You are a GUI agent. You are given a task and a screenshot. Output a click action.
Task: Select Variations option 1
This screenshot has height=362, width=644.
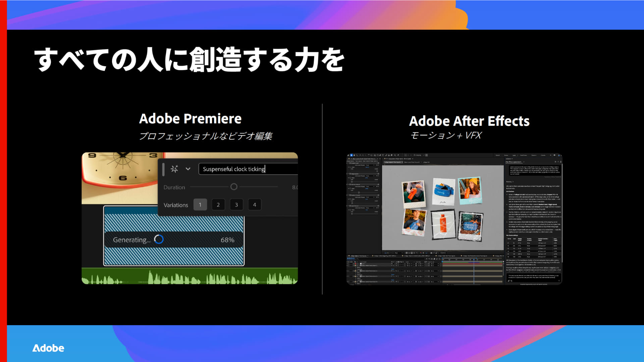pyautogui.click(x=200, y=205)
